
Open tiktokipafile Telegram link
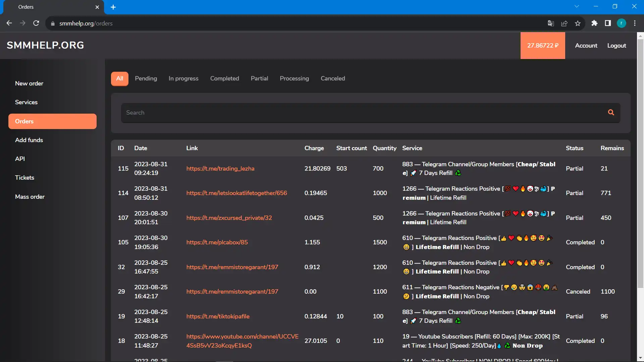point(218,316)
